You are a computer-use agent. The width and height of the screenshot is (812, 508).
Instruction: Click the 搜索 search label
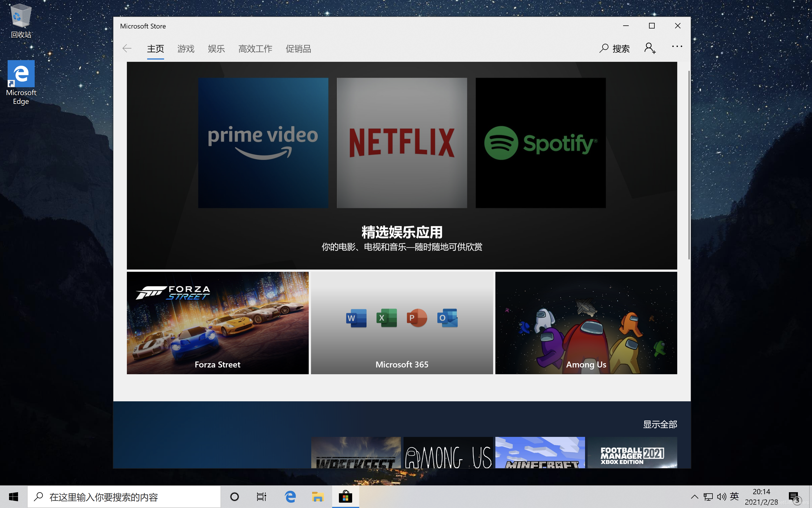point(621,49)
